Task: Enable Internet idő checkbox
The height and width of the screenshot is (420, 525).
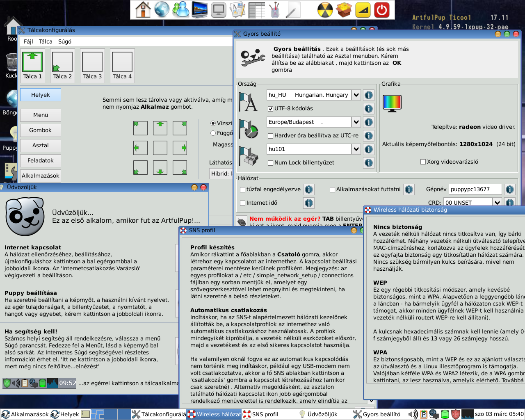Action: (242, 203)
